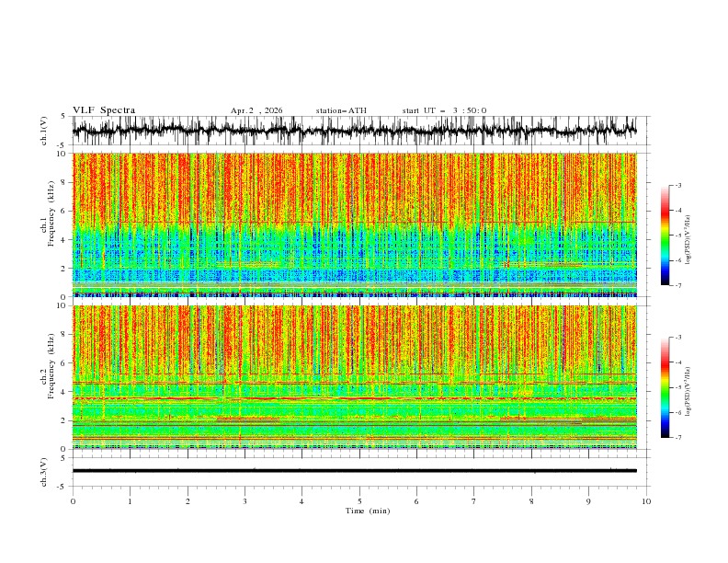Click the '-3' label on upper color scale

coord(677,185)
